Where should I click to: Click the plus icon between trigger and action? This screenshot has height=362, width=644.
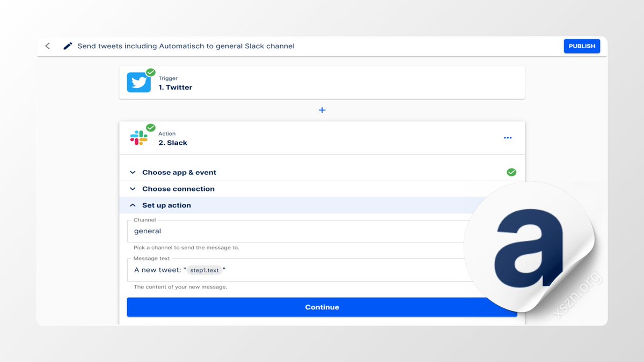coord(322,110)
